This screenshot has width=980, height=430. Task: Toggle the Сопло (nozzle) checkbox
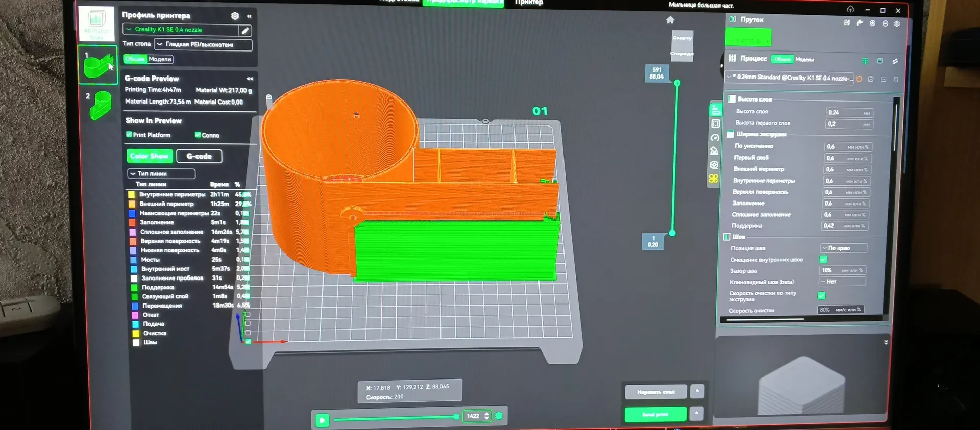(198, 135)
